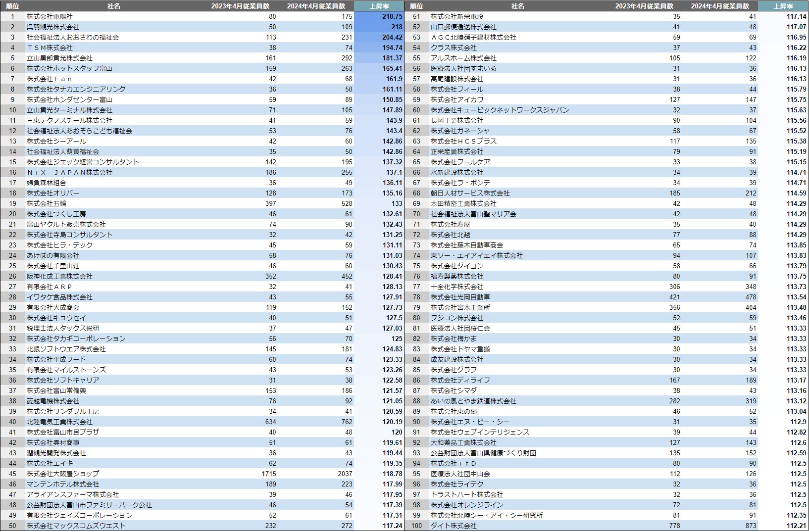Select the ＴＳＭ株式会社 name cell
This screenshot has width=809, height=532.
click(x=50, y=48)
